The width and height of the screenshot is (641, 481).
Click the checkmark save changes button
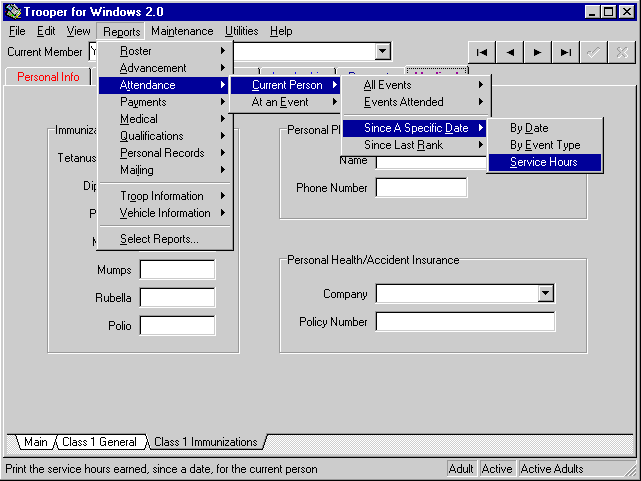[594, 52]
